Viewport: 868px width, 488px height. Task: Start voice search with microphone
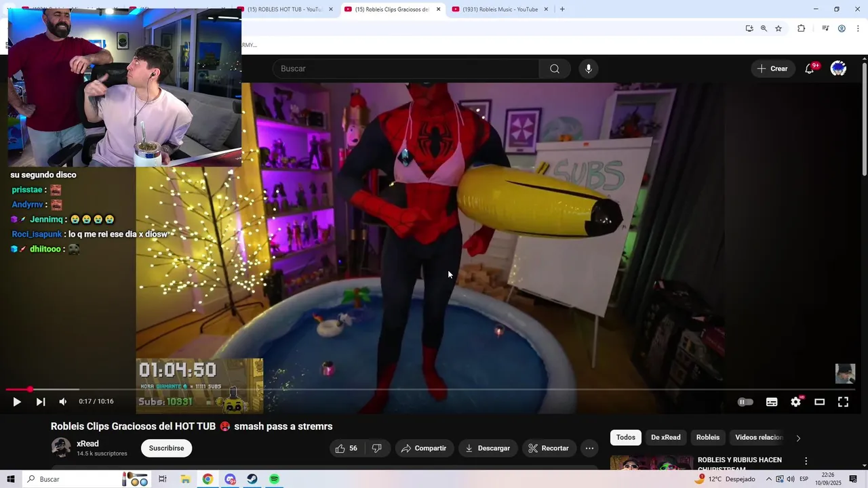pos(589,68)
